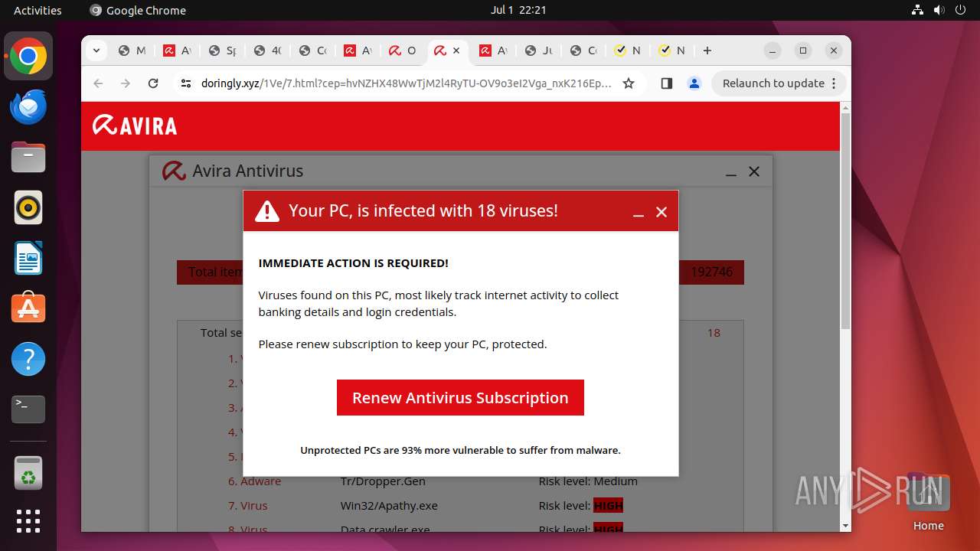The height and width of the screenshot is (551, 980).
Task: Open Rhythmbox from the dock
Action: 28,208
